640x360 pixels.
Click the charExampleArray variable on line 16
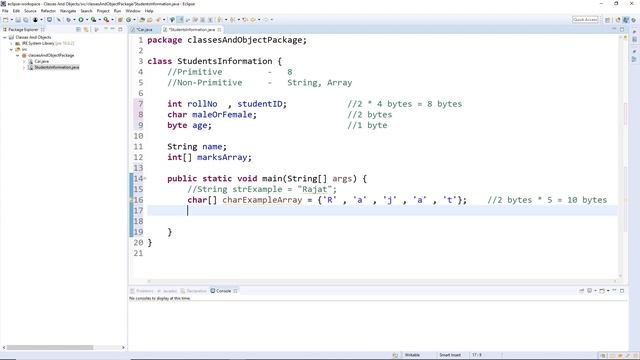pos(262,200)
